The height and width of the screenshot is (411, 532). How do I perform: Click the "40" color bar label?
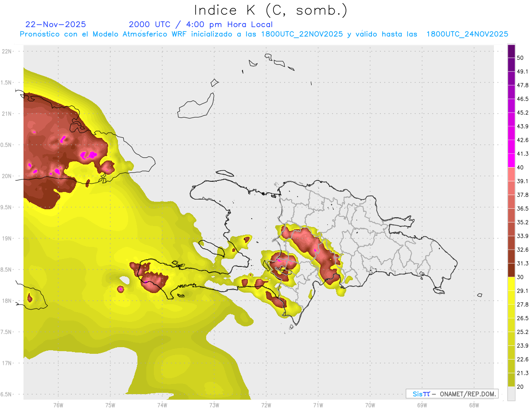tap(520, 168)
